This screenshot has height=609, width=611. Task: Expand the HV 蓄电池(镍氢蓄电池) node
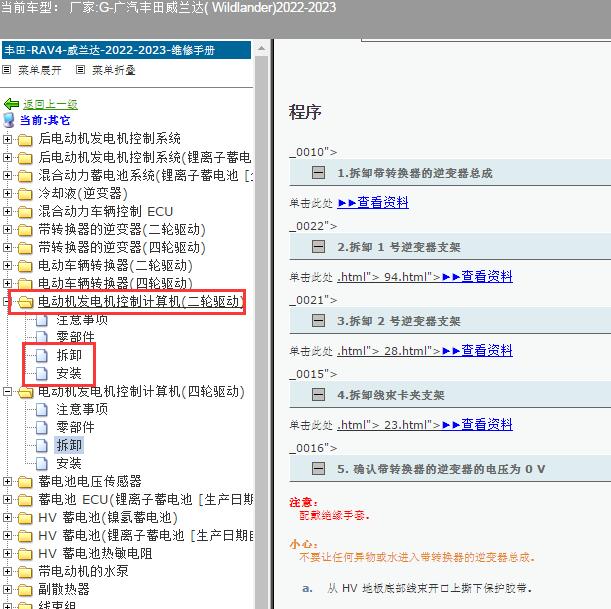click(7, 517)
